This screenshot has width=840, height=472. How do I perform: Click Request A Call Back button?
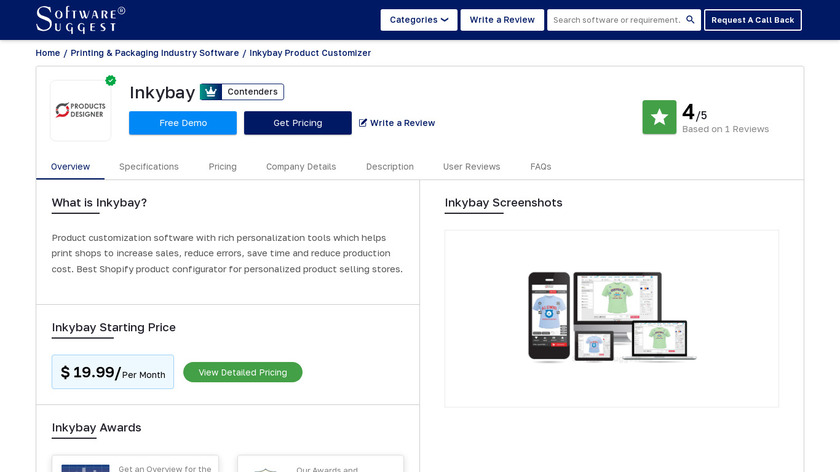[753, 20]
